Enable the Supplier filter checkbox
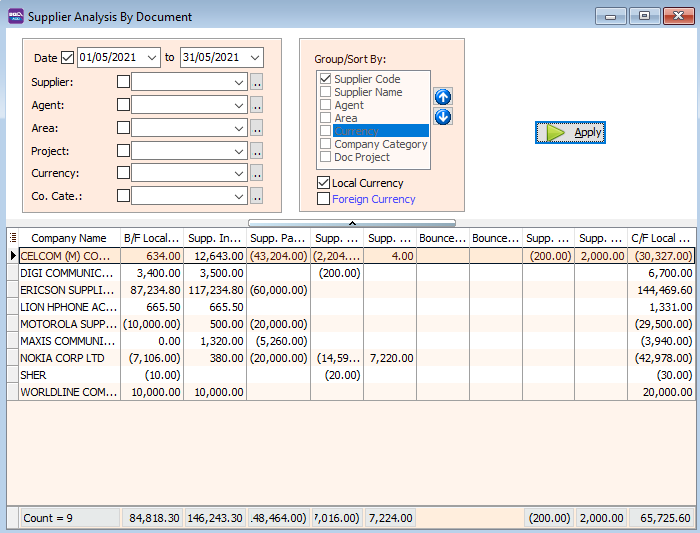Image resolution: width=700 pixels, height=533 pixels. point(124,82)
